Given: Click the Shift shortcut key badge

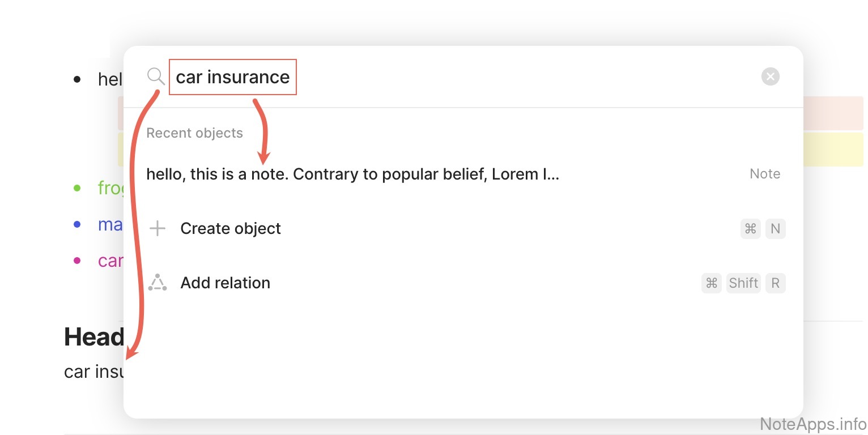Looking at the screenshot, I should tap(743, 283).
